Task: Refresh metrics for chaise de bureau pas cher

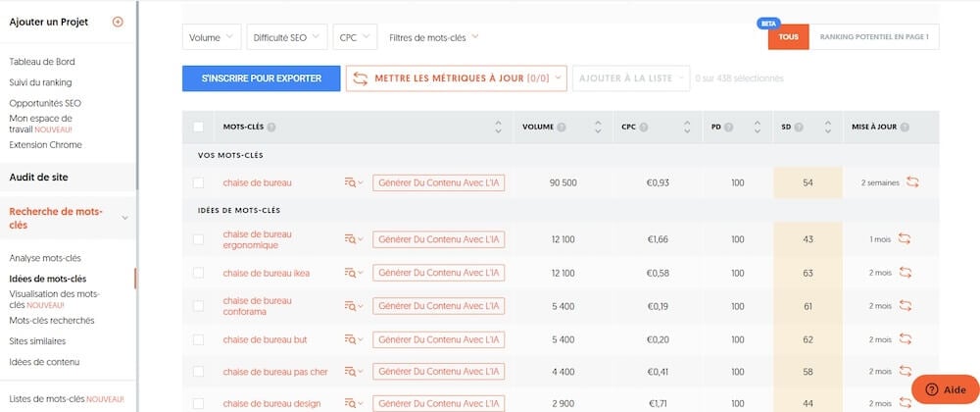Action: (905, 371)
